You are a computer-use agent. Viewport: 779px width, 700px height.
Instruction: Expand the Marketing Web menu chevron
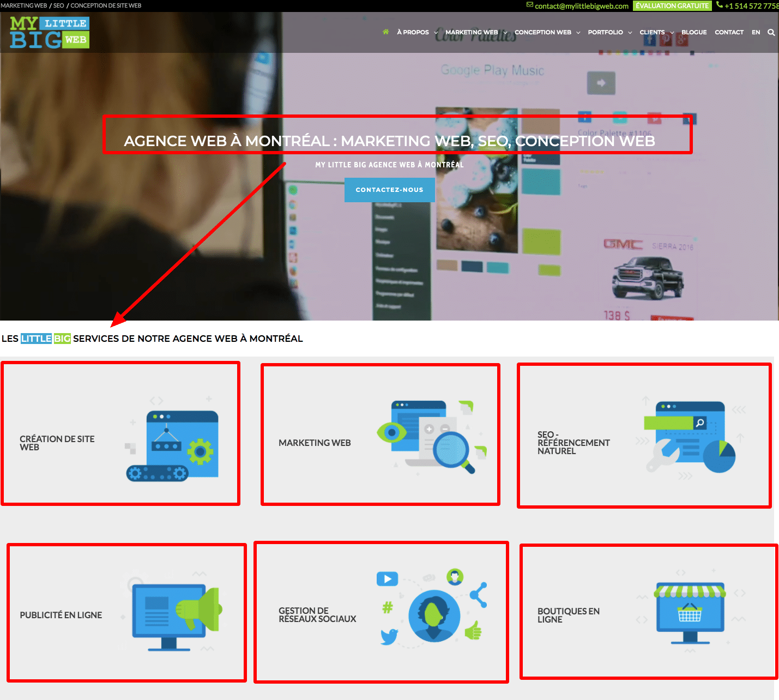click(505, 33)
